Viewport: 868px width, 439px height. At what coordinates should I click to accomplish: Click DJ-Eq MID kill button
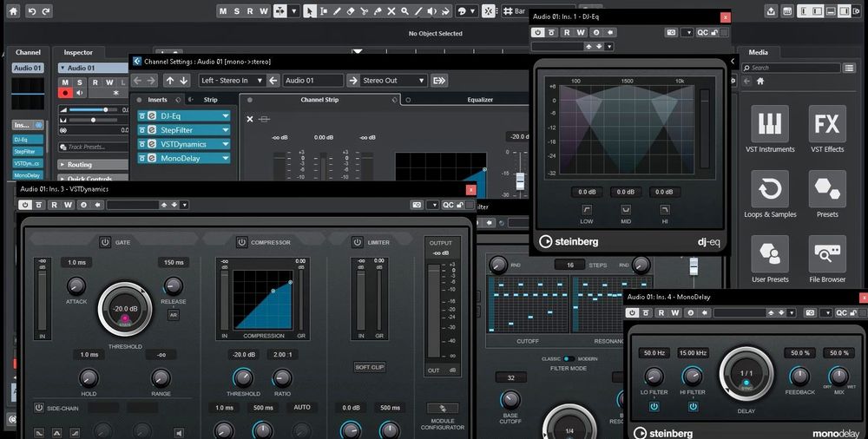[626, 210]
